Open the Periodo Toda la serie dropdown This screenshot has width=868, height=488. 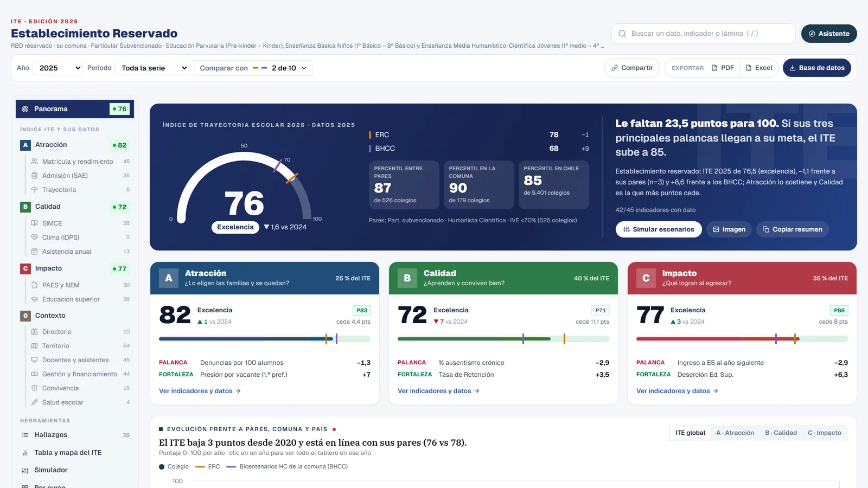tap(152, 68)
